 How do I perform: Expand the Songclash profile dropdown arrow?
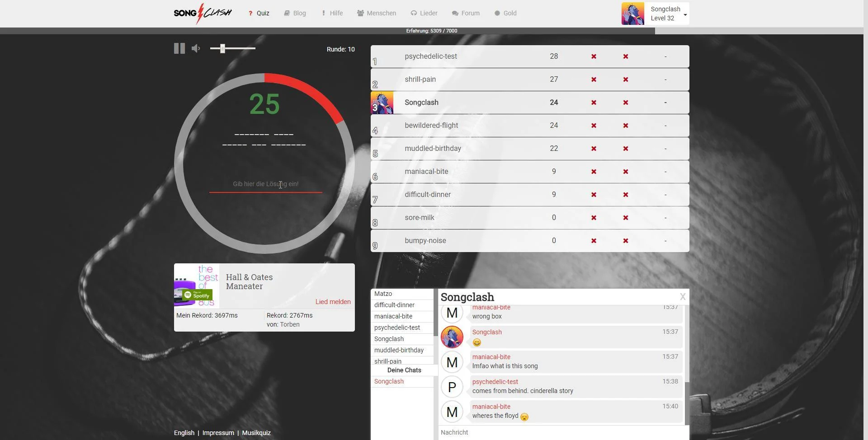[x=685, y=15]
